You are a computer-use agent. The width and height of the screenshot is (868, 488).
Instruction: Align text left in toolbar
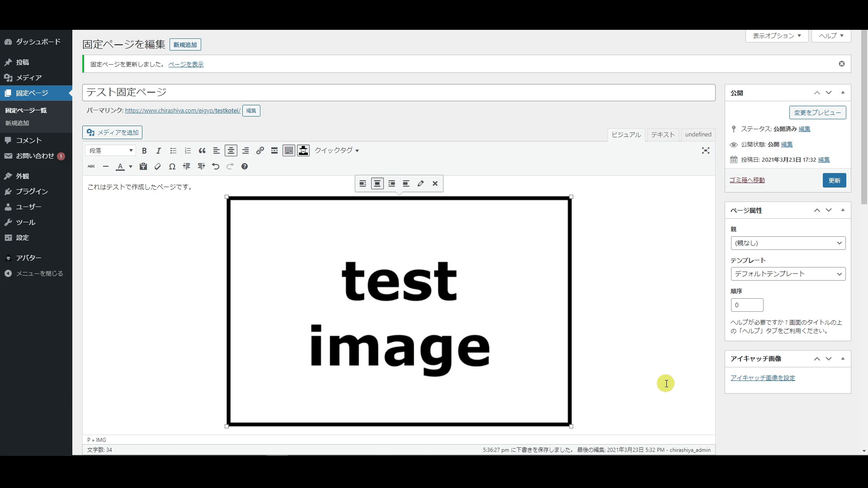click(x=217, y=150)
